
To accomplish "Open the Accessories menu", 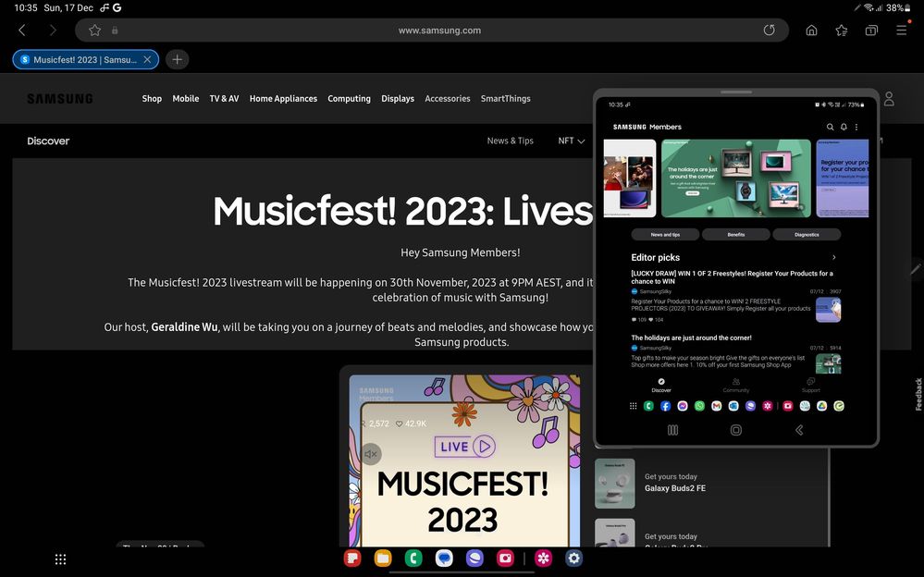I will click(448, 99).
